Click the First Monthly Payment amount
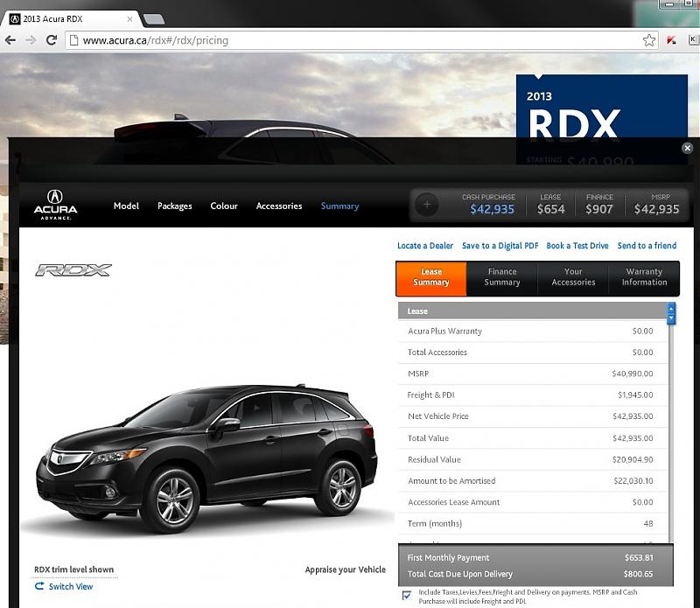Screen dimensions: 700x608 (639, 557)
